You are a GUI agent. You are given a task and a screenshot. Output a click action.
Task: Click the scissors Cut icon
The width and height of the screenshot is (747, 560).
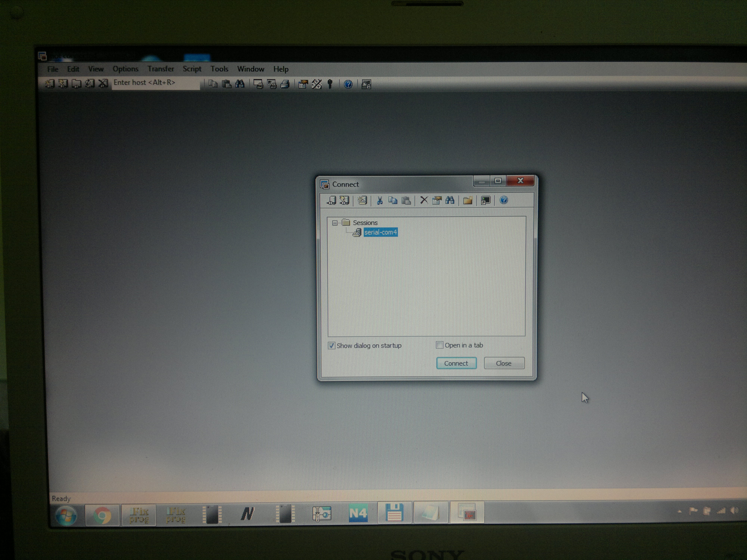pyautogui.click(x=380, y=200)
